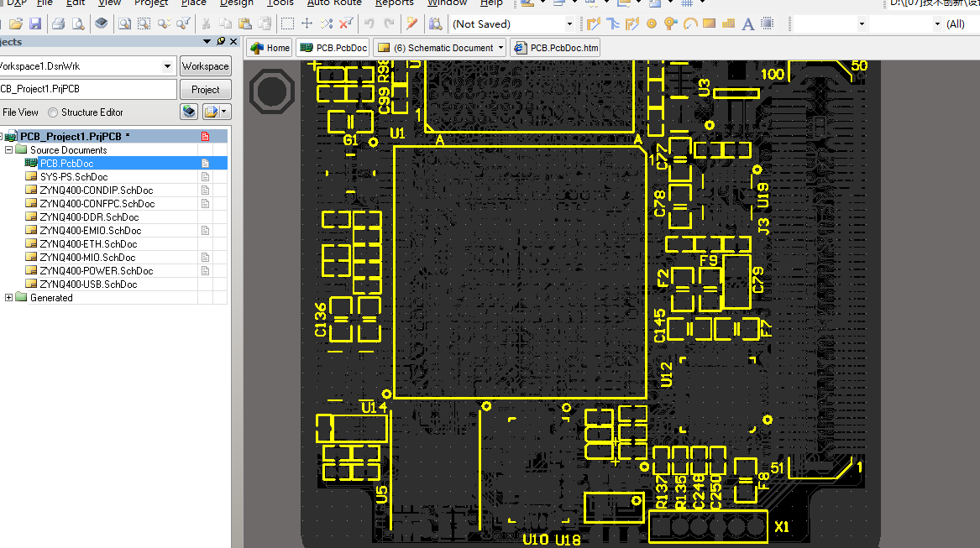Image resolution: width=980 pixels, height=548 pixels.
Task: Click the Workspace button
Action: [206, 66]
